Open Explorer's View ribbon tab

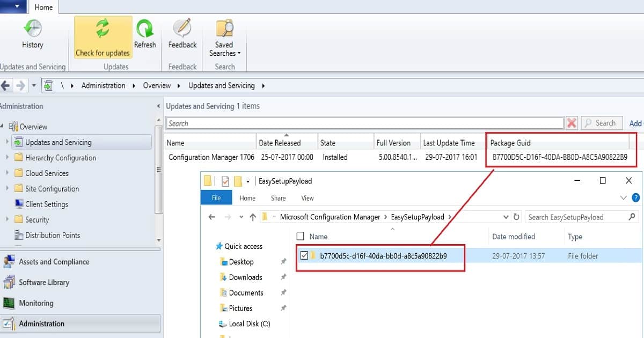[308, 198]
